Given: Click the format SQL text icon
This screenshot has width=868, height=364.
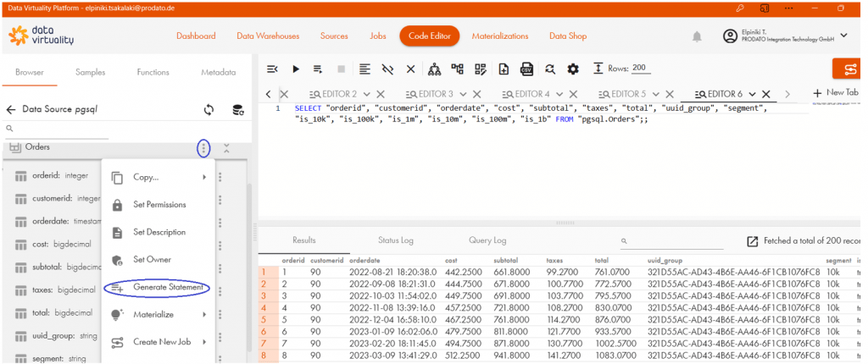Looking at the screenshot, I should pyautogui.click(x=364, y=69).
